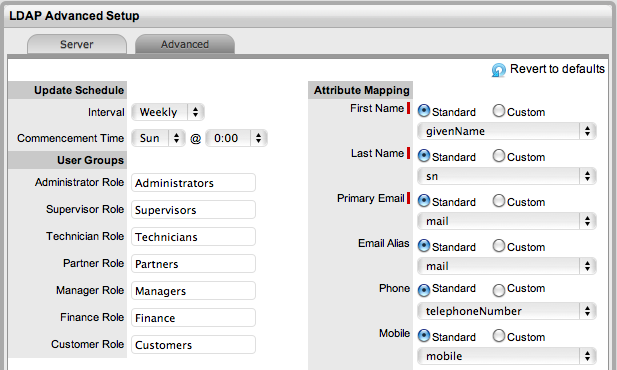617x370 pixels.
Task: Open the givenName attribute dropdown
Action: [x=507, y=131]
